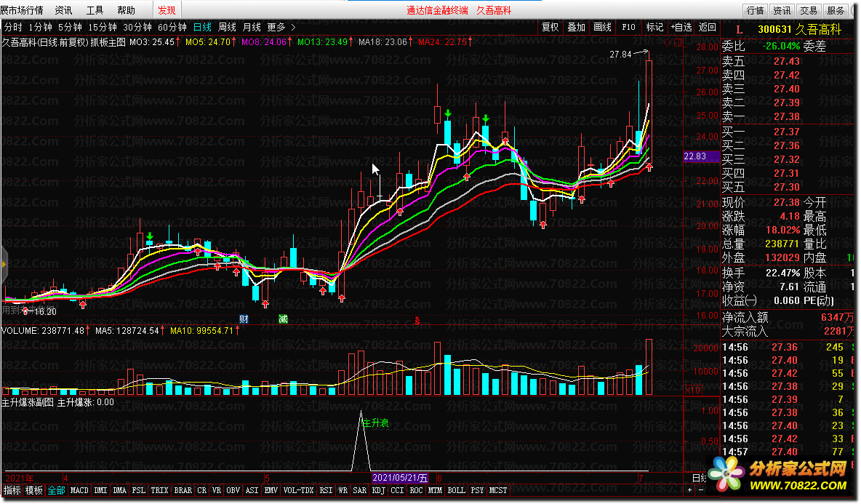The image size is (861, 504).
Task: Open the 模板 tab at the bottom
Action: point(34,490)
